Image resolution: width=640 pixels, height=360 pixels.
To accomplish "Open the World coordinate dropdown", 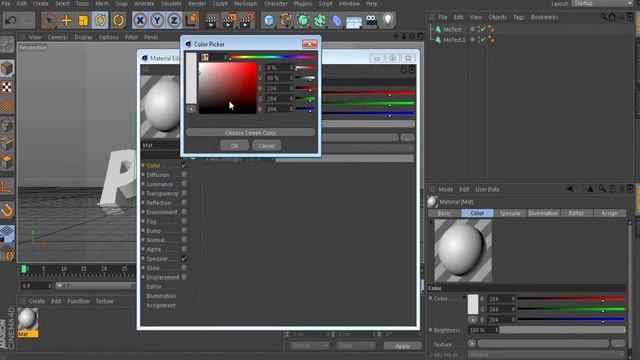I will 310,346.
